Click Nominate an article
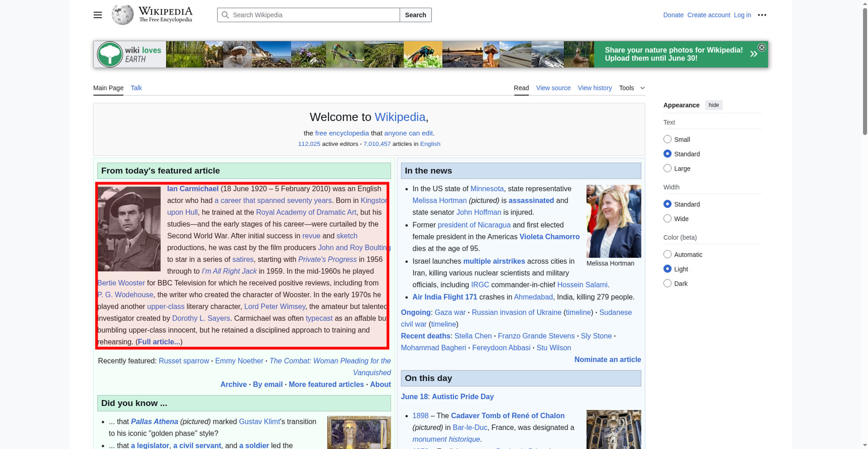The image size is (868, 449). 608,360
